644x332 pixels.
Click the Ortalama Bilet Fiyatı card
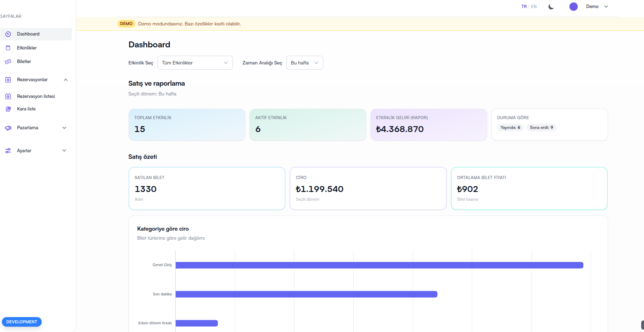click(529, 188)
